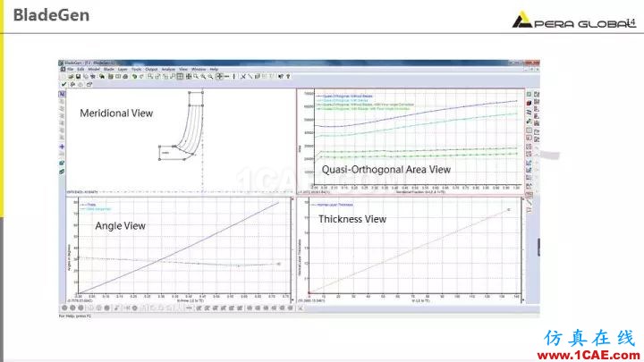The image size is (644, 362).
Task: Open the Help menu
Action: coord(214,70)
